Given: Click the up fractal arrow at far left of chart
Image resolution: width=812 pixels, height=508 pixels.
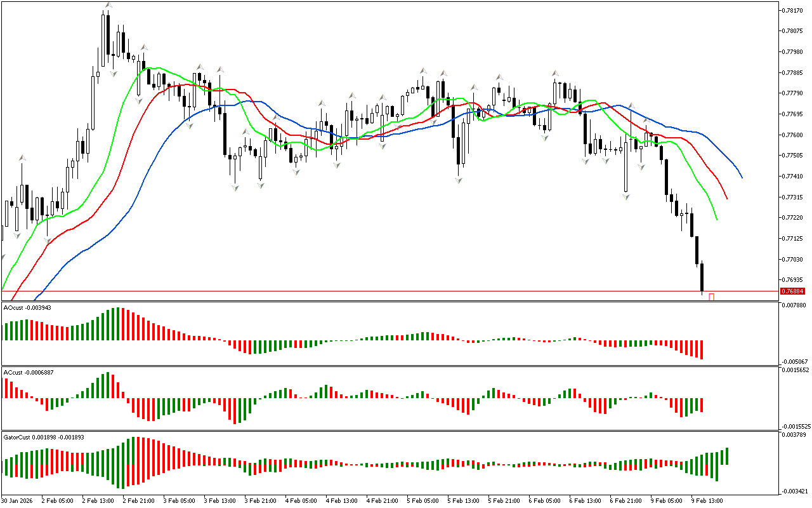Looking at the screenshot, I should coord(22,157).
